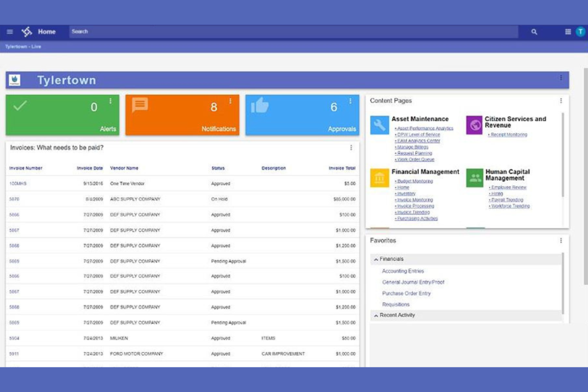Open Requisitions favorite
This screenshot has height=392, width=588.
[396, 305]
